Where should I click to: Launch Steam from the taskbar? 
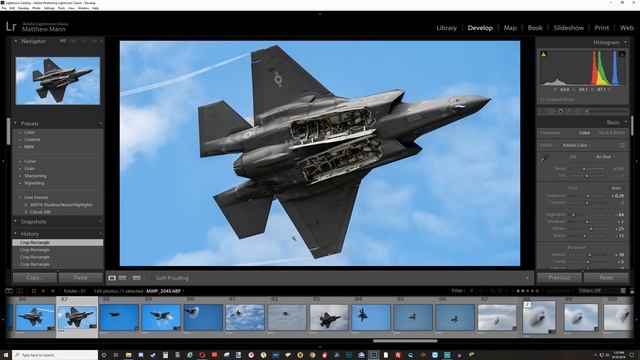[153, 355]
